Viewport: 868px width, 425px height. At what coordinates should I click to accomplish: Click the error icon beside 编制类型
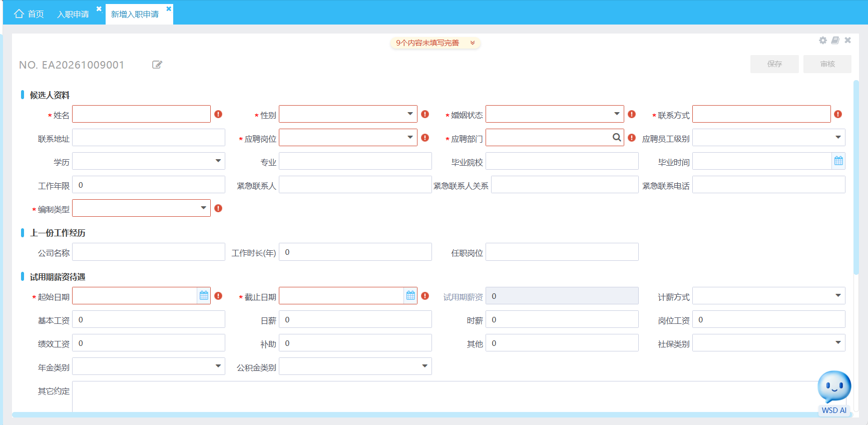tap(218, 208)
